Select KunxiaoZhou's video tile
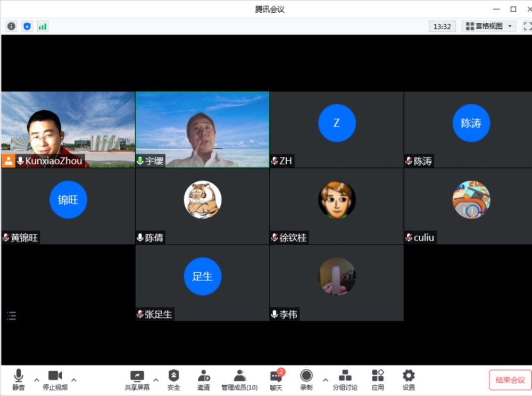Viewport: 532px width, 396px height. 68,130
